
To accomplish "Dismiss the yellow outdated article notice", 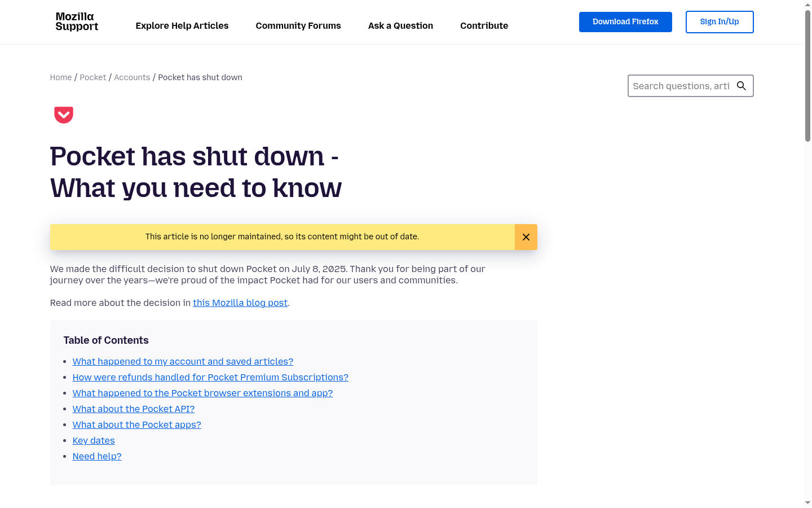I will pyautogui.click(x=526, y=237).
